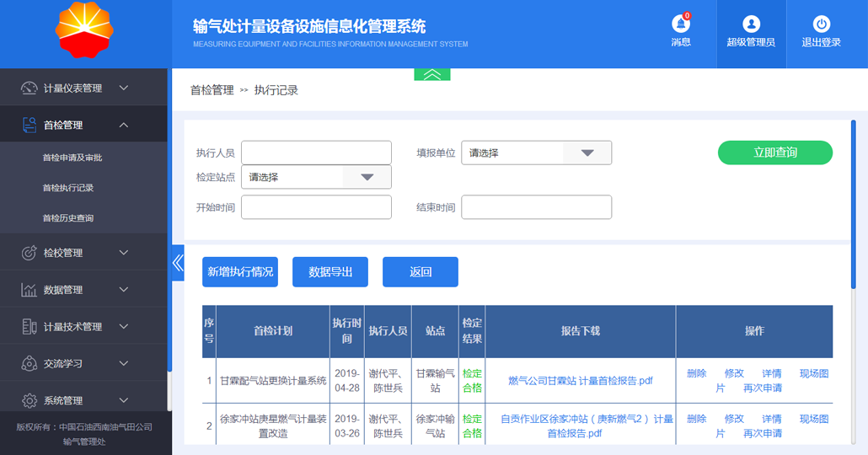Click the 数据管理 chart icon

point(29,290)
